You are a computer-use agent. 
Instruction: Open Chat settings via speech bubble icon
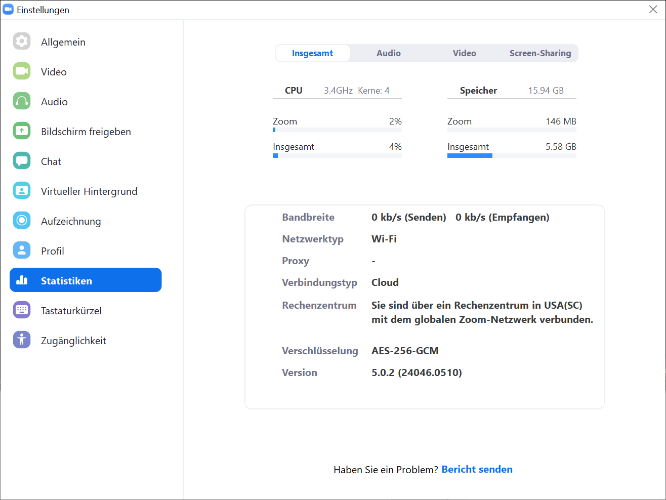pos(22,161)
